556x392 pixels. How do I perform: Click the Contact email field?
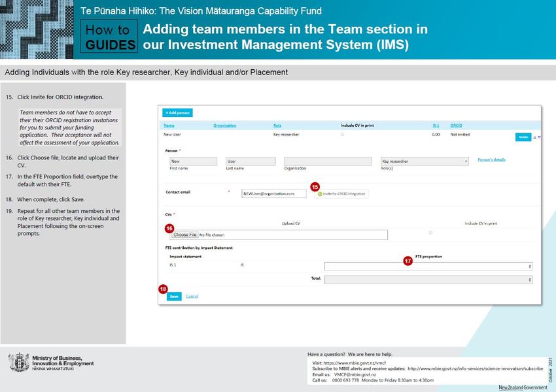pyautogui.click(x=273, y=193)
